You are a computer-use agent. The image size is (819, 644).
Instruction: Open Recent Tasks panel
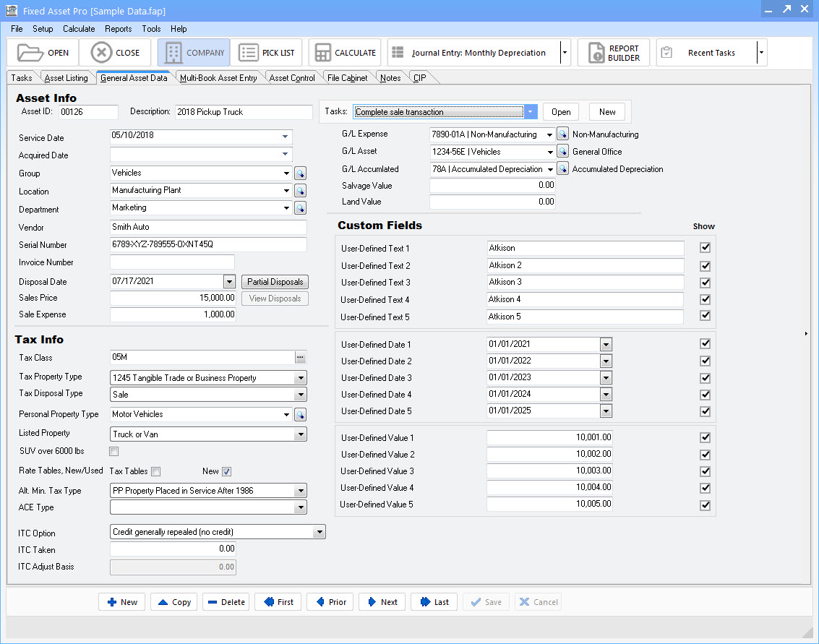[x=711, y=52]
